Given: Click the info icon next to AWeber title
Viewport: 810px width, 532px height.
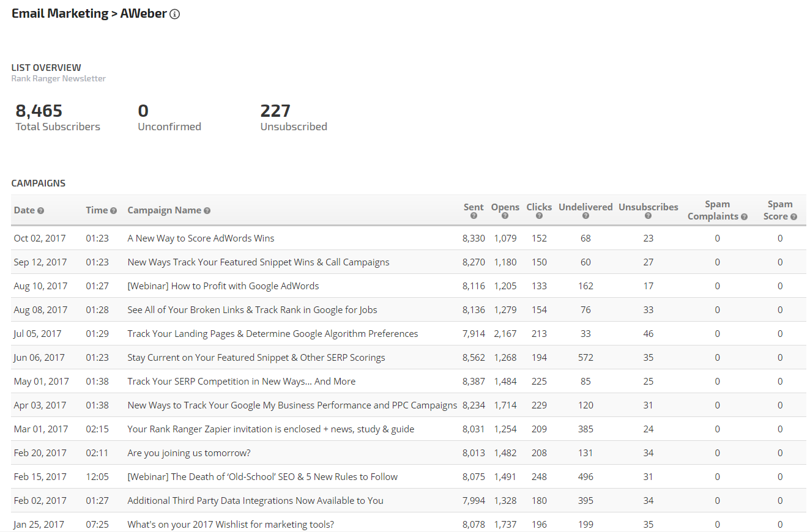Looking at the screenshot, I should pos(174,15).
